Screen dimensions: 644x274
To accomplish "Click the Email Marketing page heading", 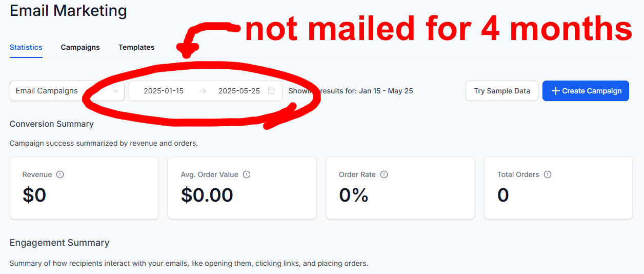I will [68, 11].
